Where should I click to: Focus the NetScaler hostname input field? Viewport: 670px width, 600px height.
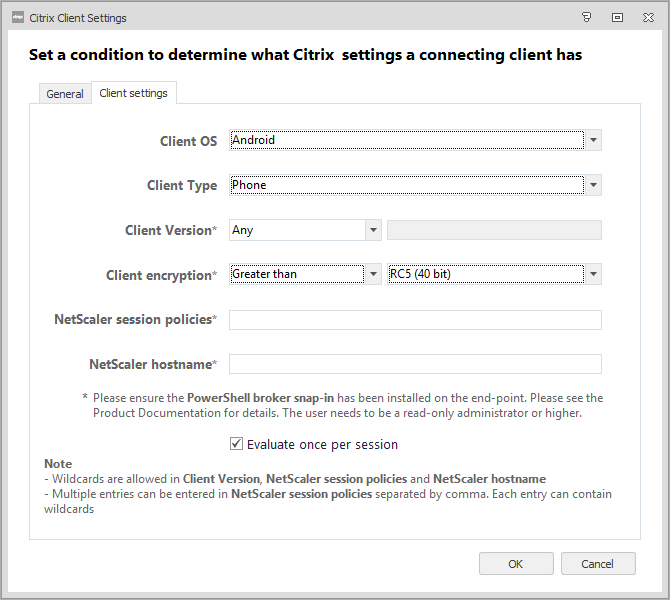(x=415, y=364)
